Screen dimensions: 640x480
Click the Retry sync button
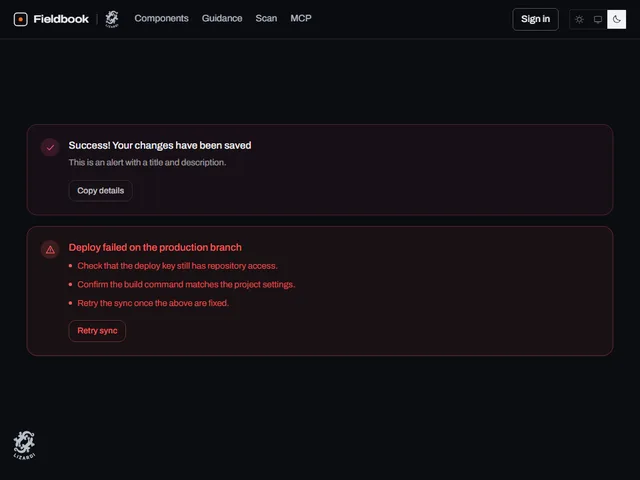(97, 331)
